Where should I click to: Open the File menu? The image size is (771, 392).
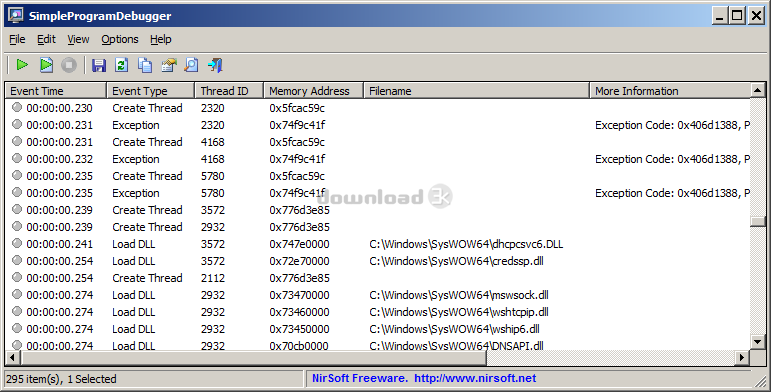pos(17,39)
